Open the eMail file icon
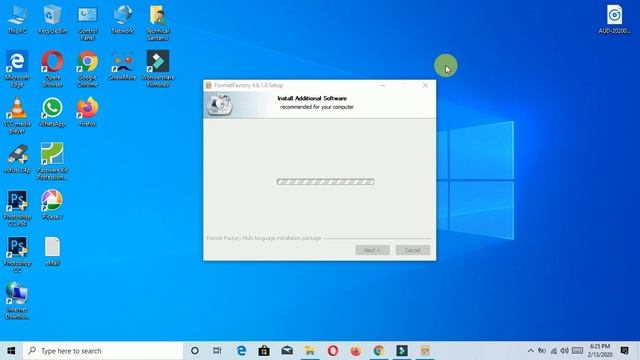Image resolution: width=640 pixels, height=360 pixels. pyautogui.click(x=52, y=251)
